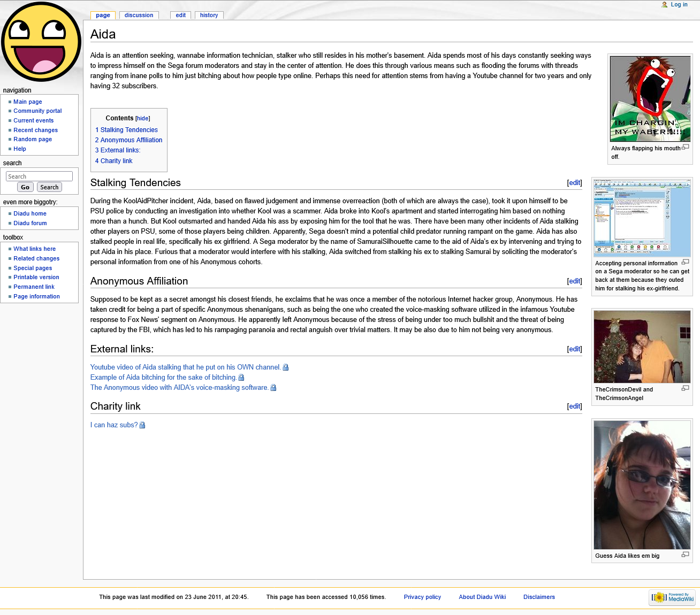Open Diadu forum link
700x615 pixels.
point(30,224)
